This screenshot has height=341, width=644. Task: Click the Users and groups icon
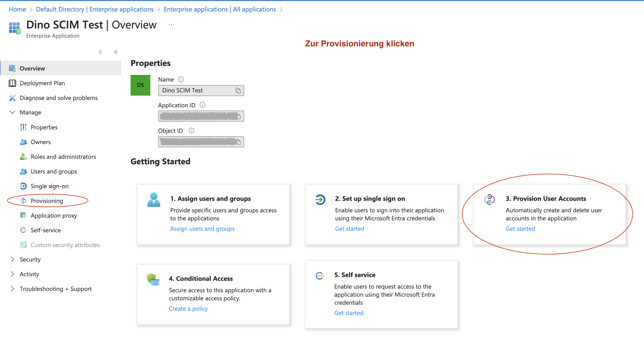tap(23, 171)
